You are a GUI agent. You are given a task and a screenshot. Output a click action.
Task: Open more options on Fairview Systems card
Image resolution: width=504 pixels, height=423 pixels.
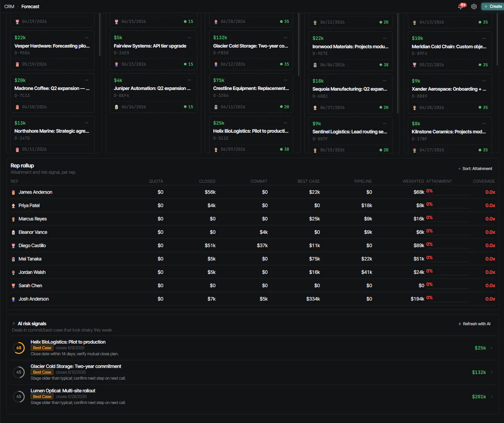click(x=189, y=38)
